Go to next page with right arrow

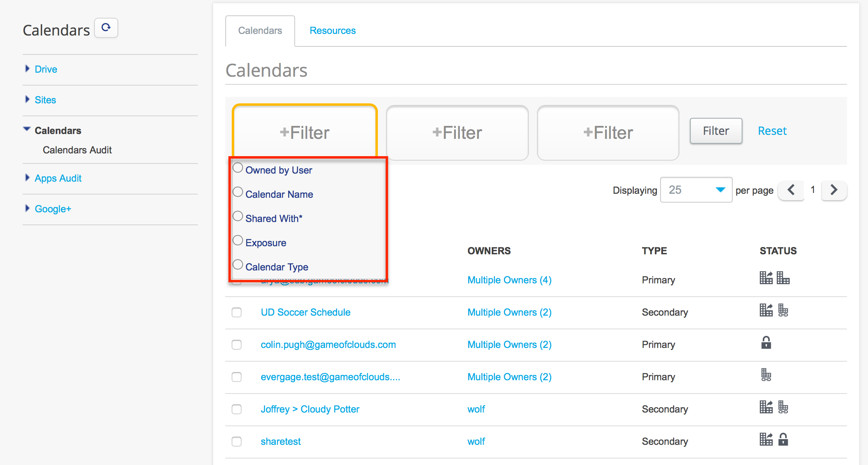(834, 190)
